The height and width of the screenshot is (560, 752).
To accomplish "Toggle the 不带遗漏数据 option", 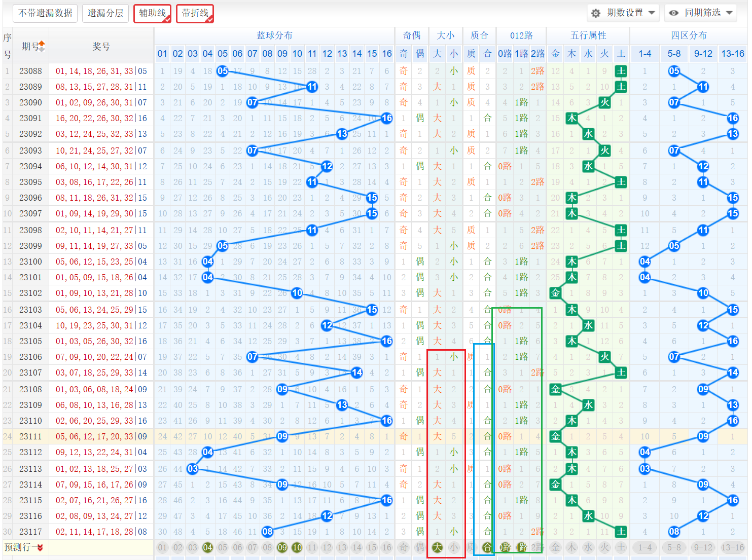I will [45, 13].
